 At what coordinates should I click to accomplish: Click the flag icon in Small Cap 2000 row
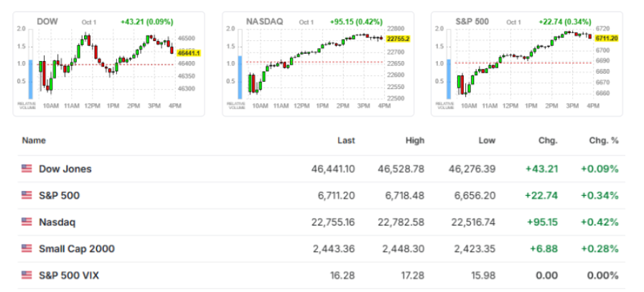27,249
